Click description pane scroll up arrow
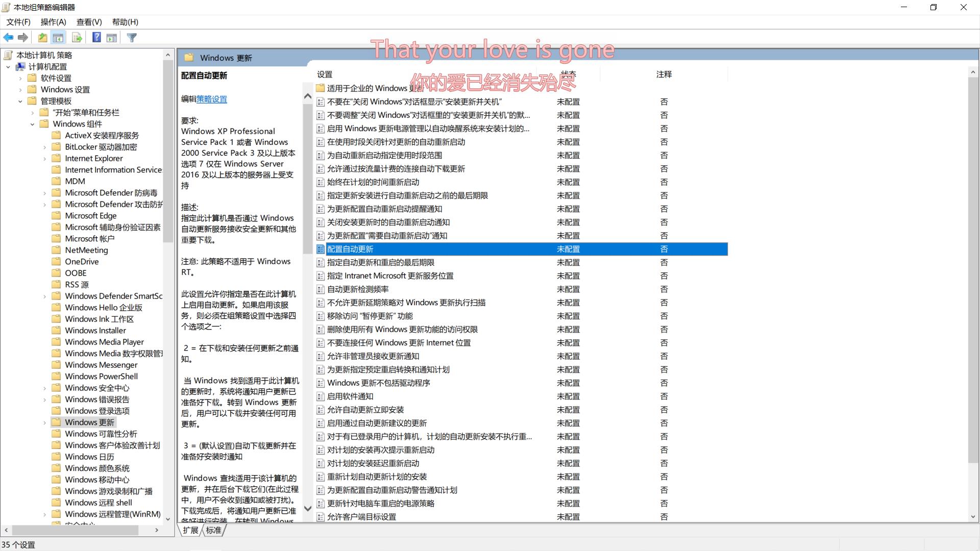 point(308,96)
